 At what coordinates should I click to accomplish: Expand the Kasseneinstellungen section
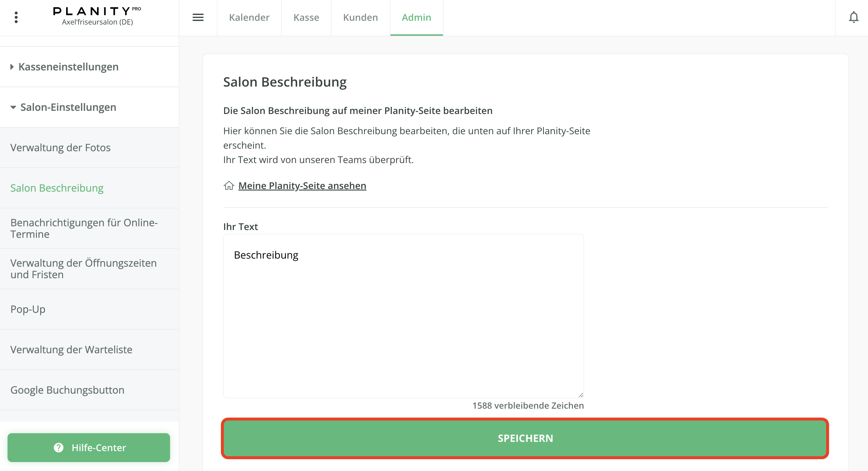(68, 67)
